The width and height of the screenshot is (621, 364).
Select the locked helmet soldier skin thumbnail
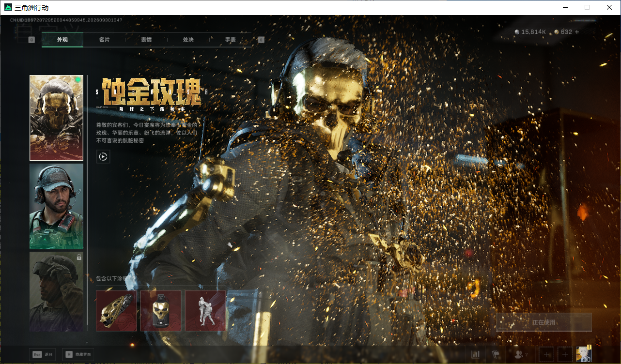(x=57, y=291)
